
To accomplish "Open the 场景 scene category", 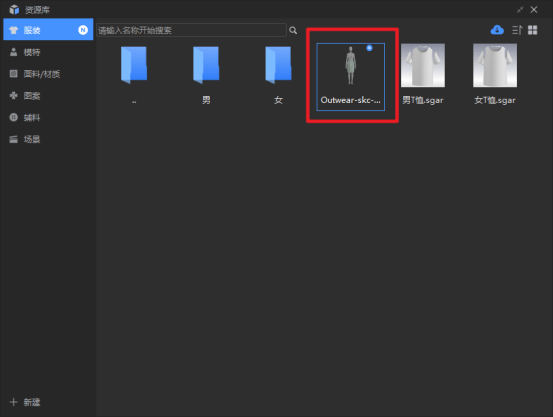I will point(48,139).
